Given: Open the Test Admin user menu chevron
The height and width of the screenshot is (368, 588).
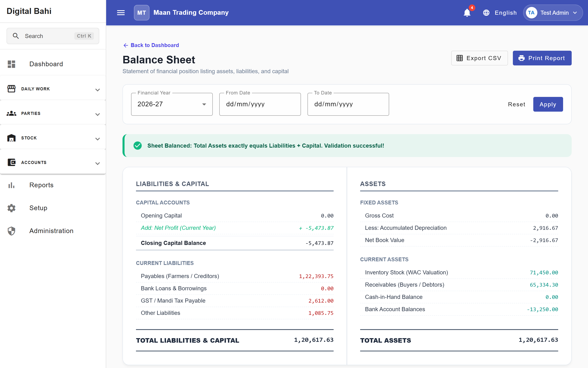Looking at the screenshot, I should pyautogui.click(x=575, y=13).
